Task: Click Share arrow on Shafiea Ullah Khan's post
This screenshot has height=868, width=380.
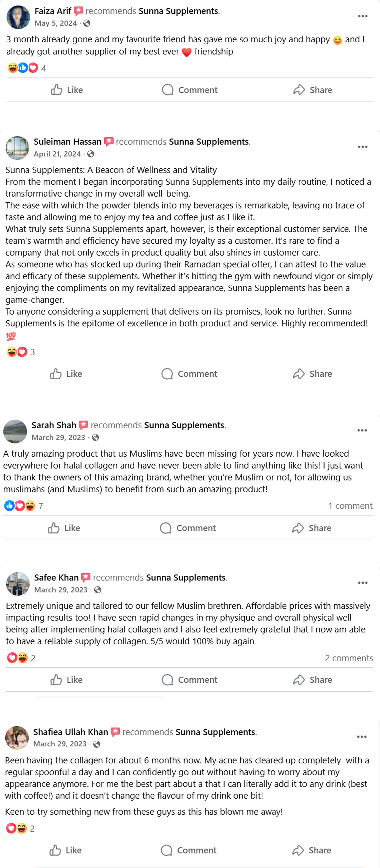Action: pos(298,850)
